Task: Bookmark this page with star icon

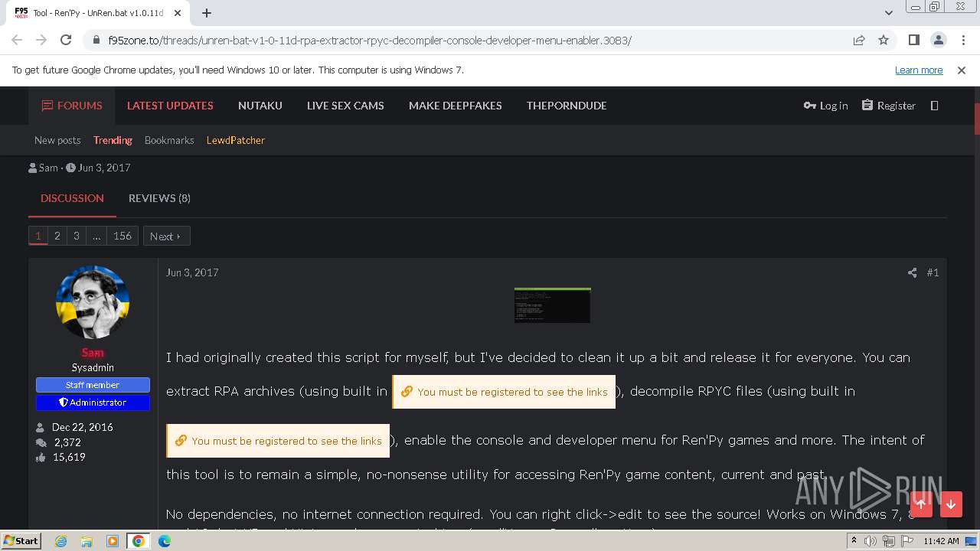Action: click(884, 40)
